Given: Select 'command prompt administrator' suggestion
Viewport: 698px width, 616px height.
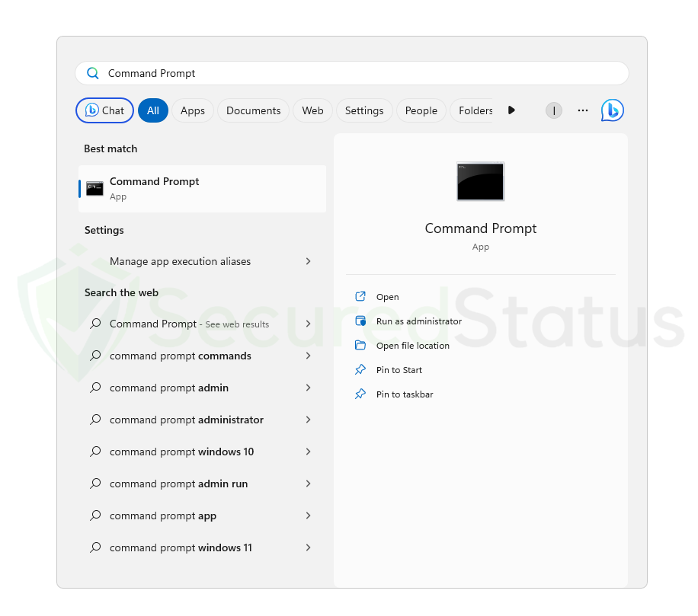Looking at the screenshot, I should click(x=203, y=420).
